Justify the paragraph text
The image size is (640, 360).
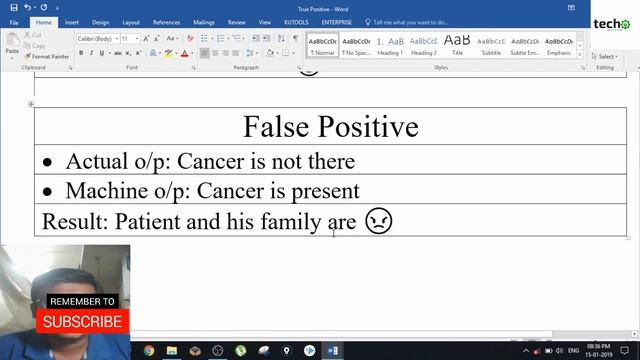tap(236, 53)
